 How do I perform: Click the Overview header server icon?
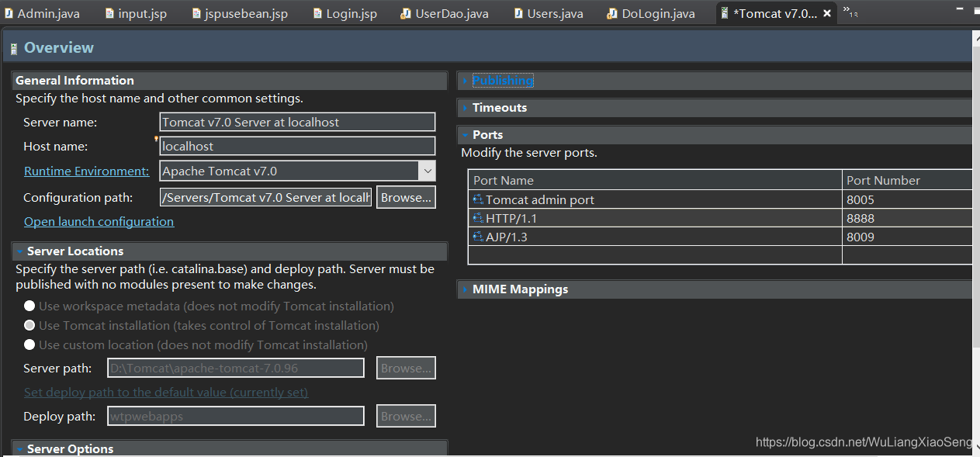14,50
